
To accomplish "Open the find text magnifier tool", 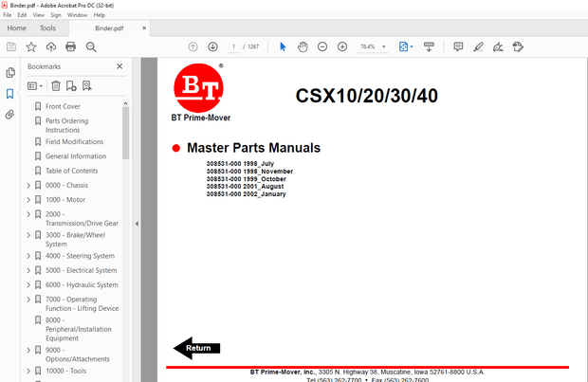I will click(x=91, y=46).
